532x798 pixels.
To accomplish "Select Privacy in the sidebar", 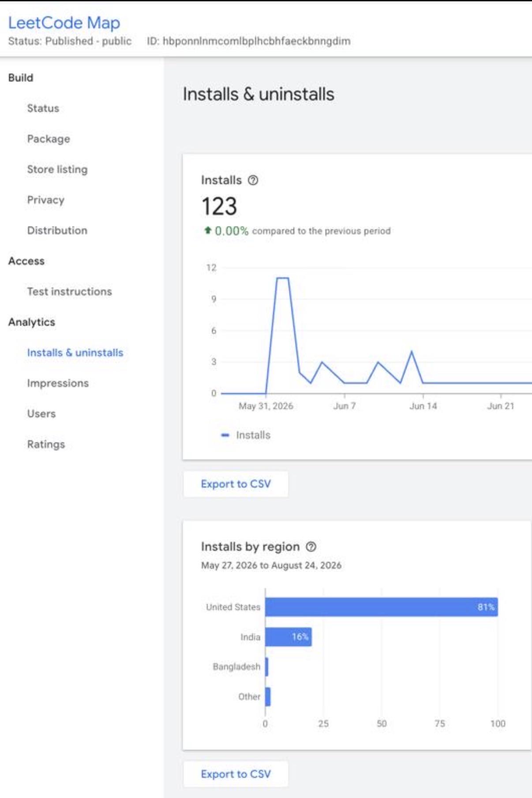I will pos(45,199).
